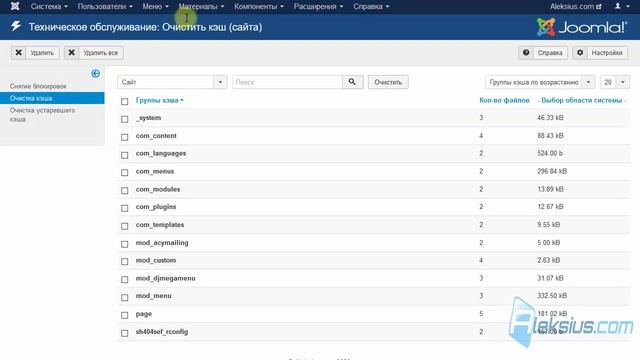Viewport: 640px width, 360px height.
Task: Click the Удалить все button
Action: point(93,53)
